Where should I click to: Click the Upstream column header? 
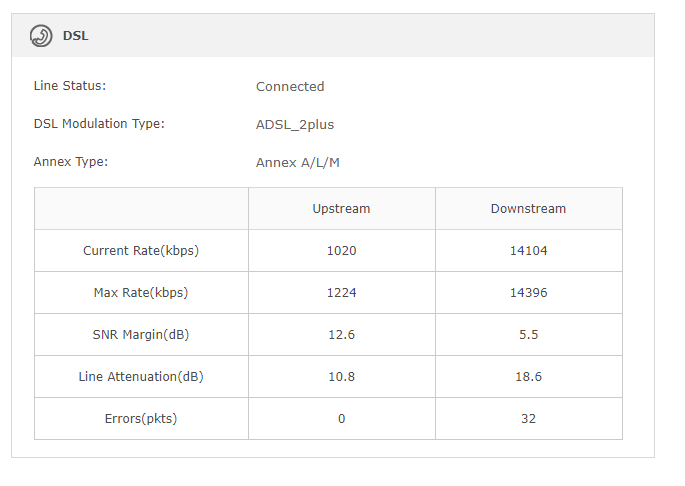pos(341,209)
